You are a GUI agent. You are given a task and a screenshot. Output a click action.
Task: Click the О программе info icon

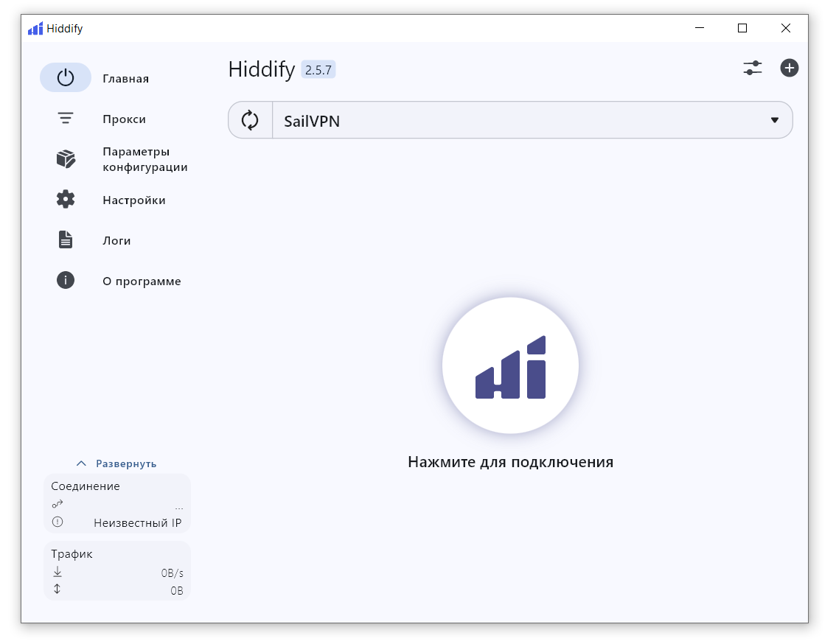66,281
